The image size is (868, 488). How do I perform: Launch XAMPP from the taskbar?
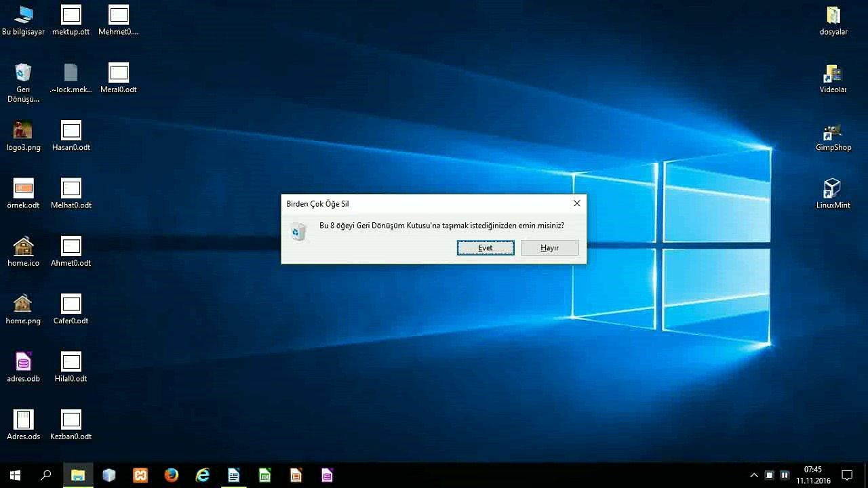click(x=140, y=475)
